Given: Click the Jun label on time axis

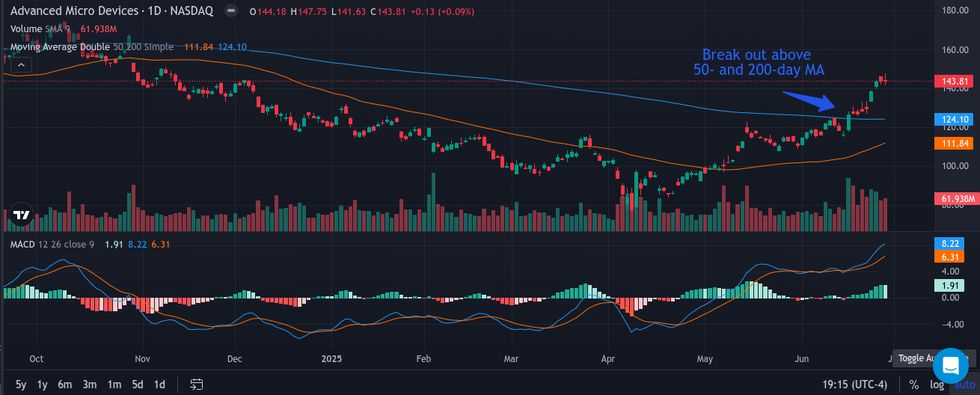Looking at the screenshot, I should (802, 358).
